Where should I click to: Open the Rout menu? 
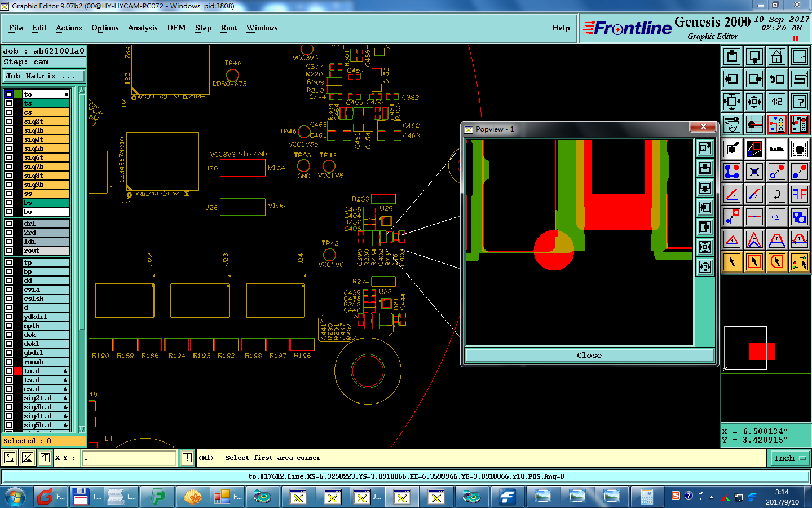click(x=229, y=28)
